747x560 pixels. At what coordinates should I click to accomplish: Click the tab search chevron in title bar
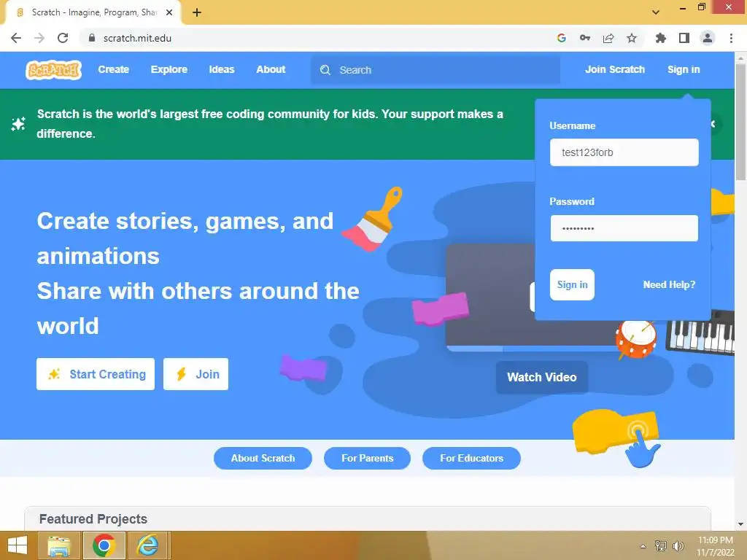pos(656,12)
